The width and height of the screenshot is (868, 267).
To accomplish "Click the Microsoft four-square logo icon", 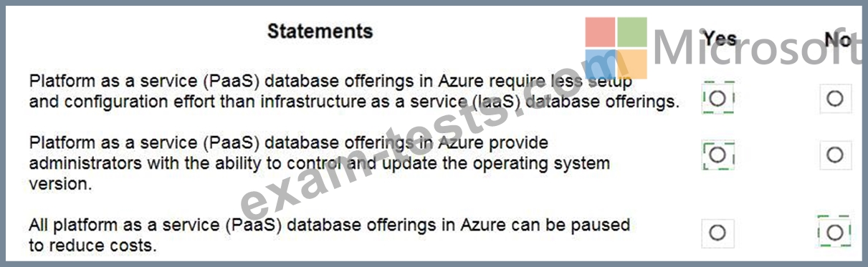I will coord(616,48).
